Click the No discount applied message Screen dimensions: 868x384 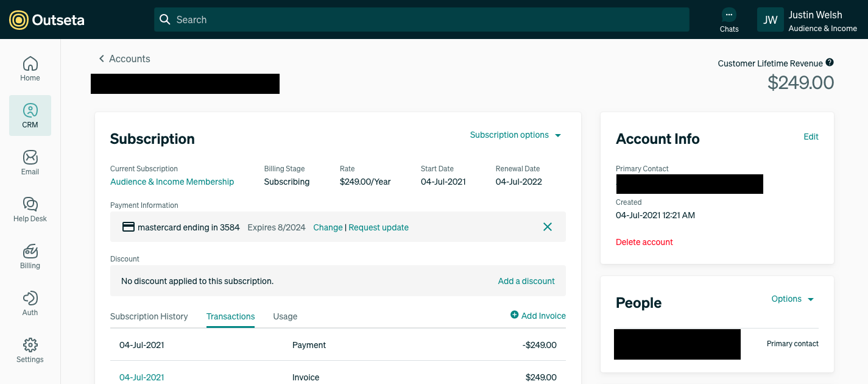[x=197, y=281]
